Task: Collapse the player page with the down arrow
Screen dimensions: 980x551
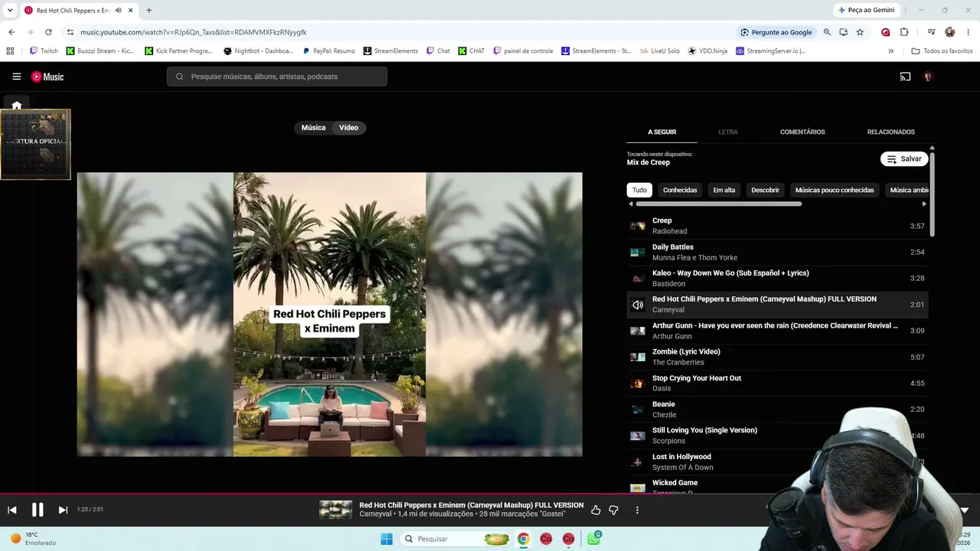Action: pyautogui.click(x=964, y=510)
